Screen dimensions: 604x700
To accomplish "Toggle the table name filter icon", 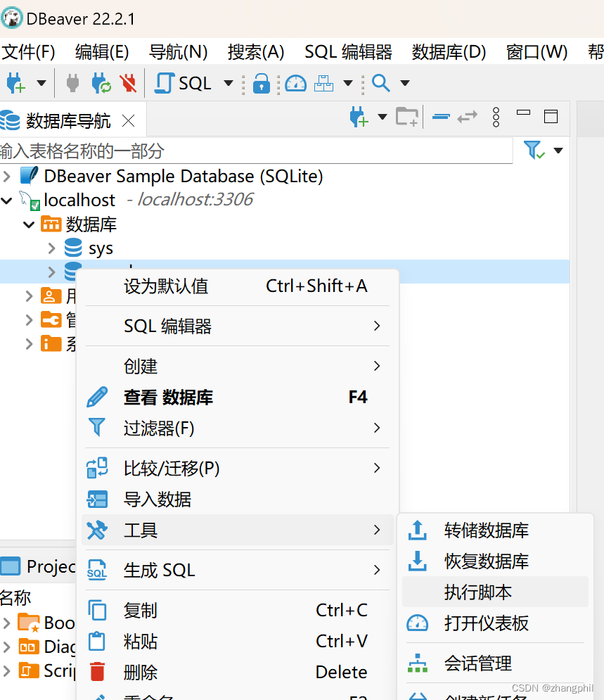I will click(532, 150).
